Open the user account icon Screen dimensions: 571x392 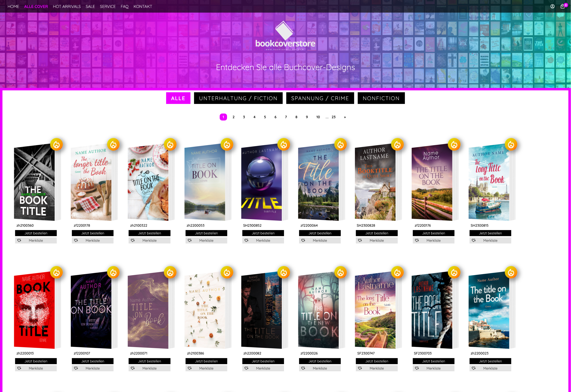tap(552, 6)
